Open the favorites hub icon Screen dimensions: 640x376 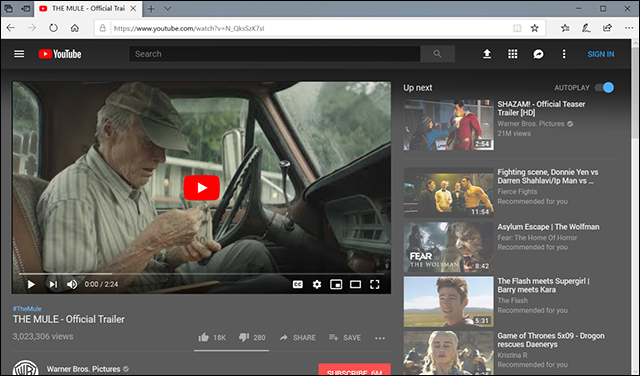click(565, 28)
